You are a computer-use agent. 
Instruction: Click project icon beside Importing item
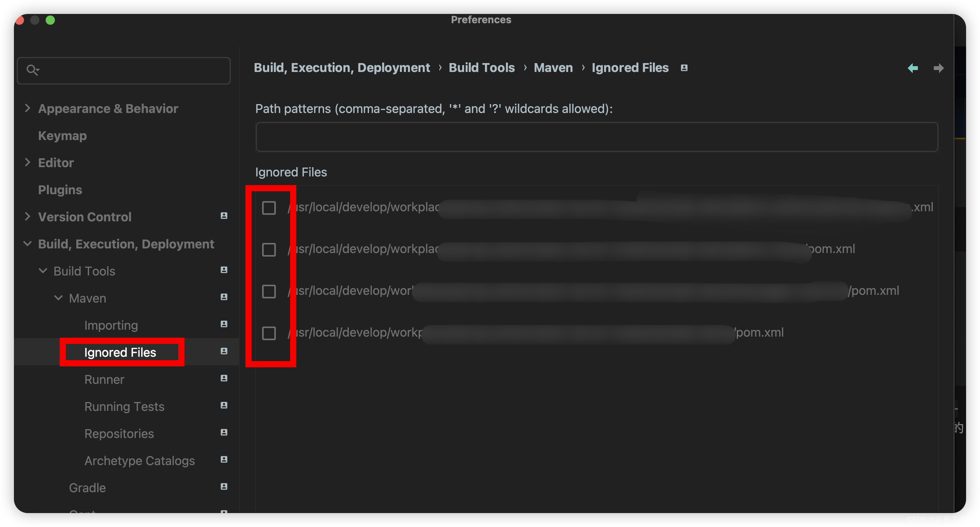[224, 324]
